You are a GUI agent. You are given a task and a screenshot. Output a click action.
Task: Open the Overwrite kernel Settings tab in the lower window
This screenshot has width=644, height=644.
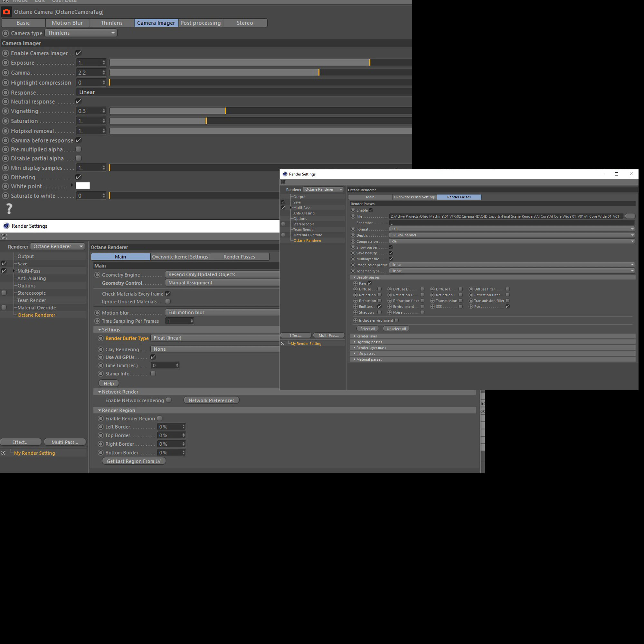click(180, 257)
